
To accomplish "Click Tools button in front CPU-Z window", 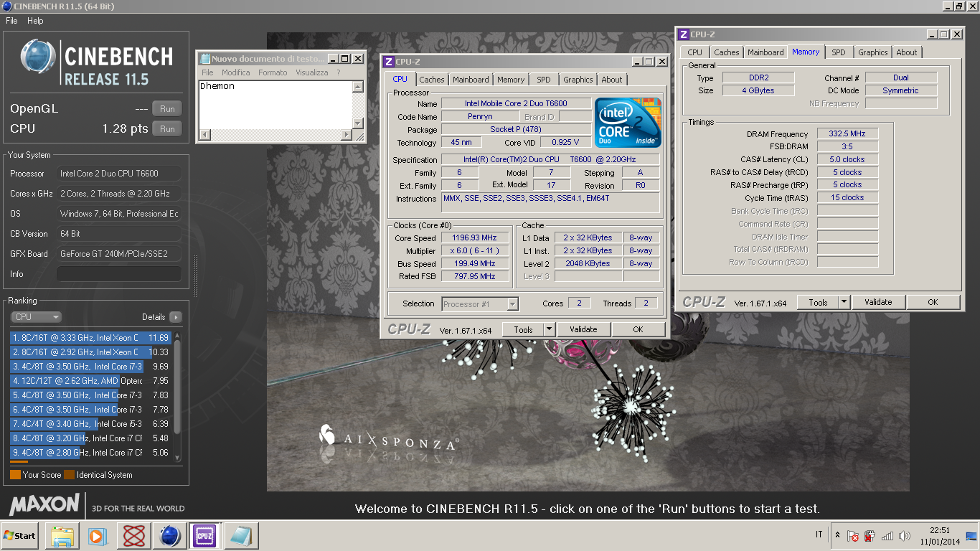I will click(x=523, y=329).
